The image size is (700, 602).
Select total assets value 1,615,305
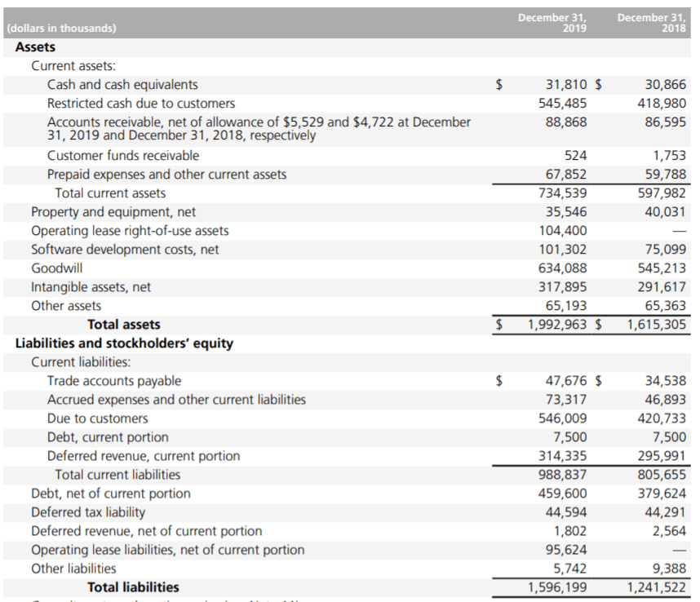(656, 325)
